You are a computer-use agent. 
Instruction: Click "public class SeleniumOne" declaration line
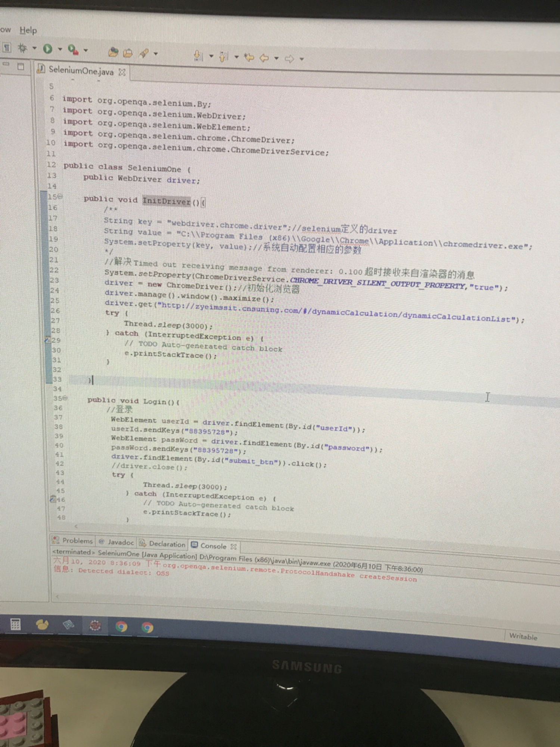(127, 167)
